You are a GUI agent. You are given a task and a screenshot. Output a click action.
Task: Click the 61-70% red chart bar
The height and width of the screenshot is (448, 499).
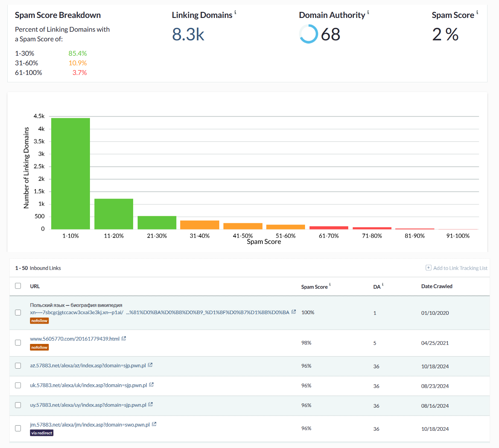point(329,228)
